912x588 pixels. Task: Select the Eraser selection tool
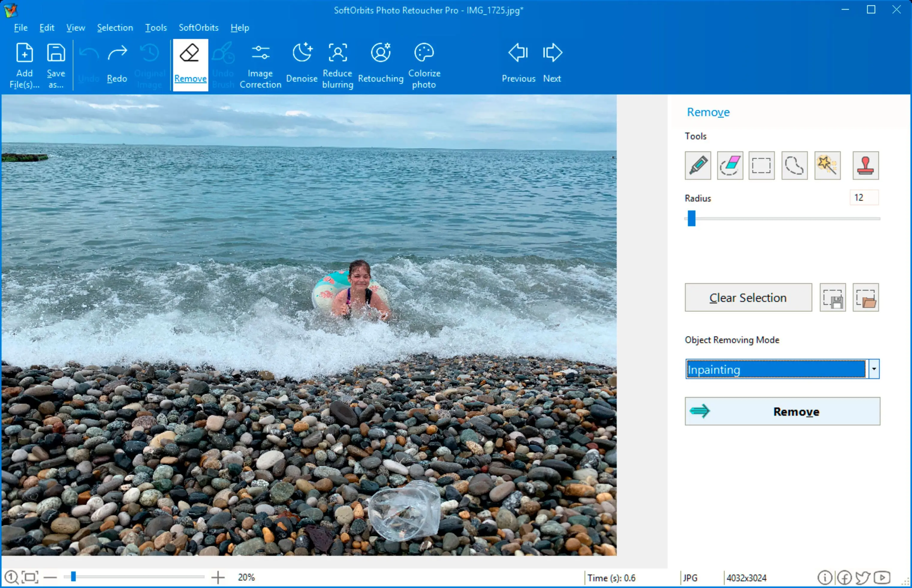[730, 165]
